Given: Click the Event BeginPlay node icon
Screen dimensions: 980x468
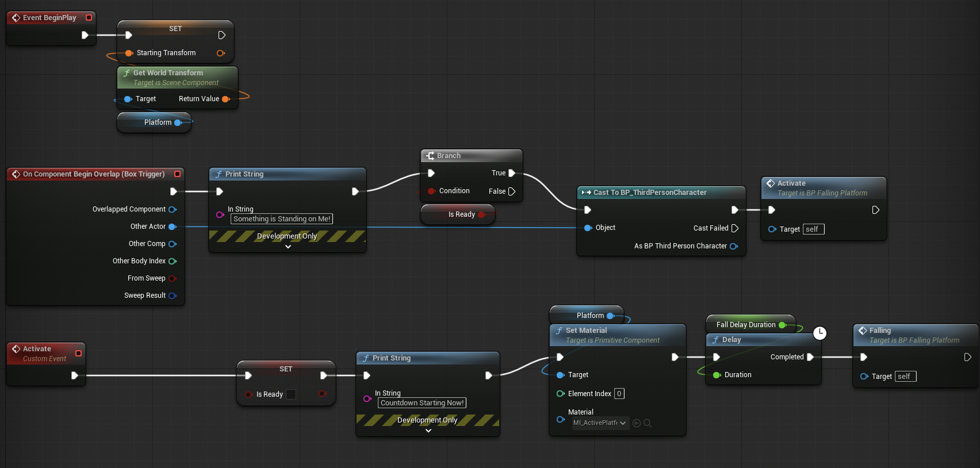Looking at the screenshot, I should click(x=16, y=18).
